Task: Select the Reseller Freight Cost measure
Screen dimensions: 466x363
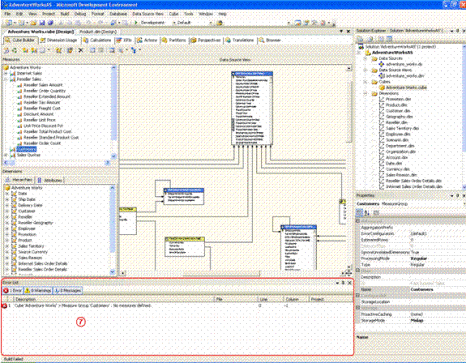Action: [x=42, y=108]
